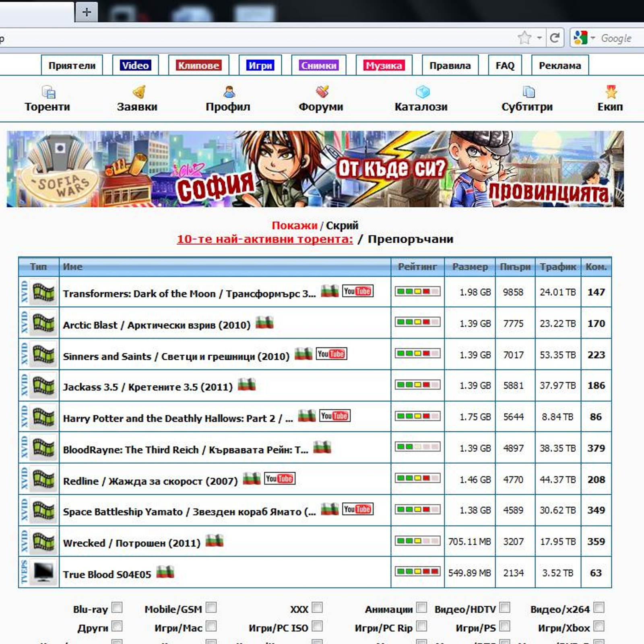This screenshot has width=644, height=644.
Task: Open Wrecked torrent link
Action: [132, 543]
